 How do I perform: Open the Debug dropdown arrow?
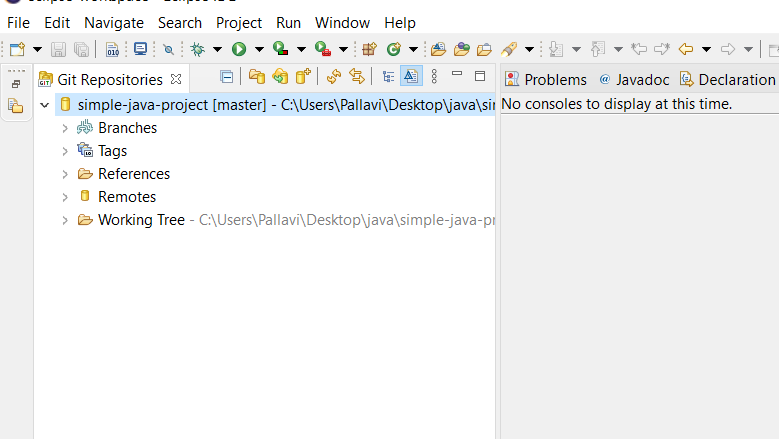(217, 49)
